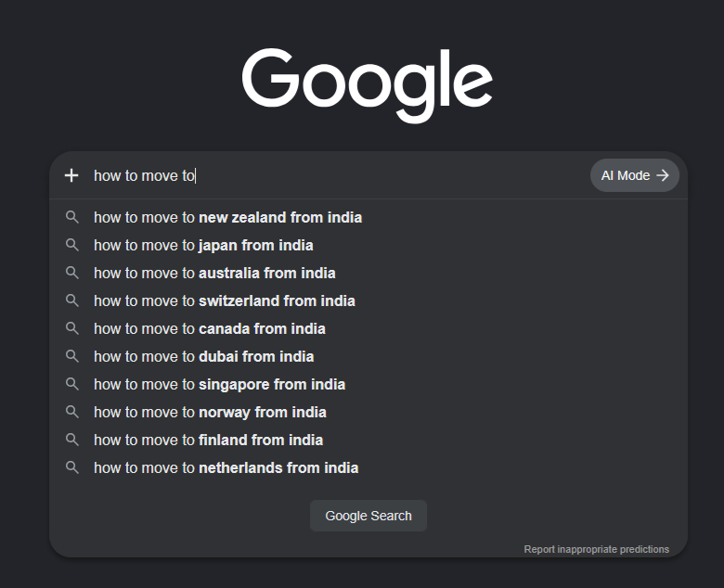Click the magnifier icon beside the canada suggestion
This screenshot has height=588, width=724.
tap(72, 328)
